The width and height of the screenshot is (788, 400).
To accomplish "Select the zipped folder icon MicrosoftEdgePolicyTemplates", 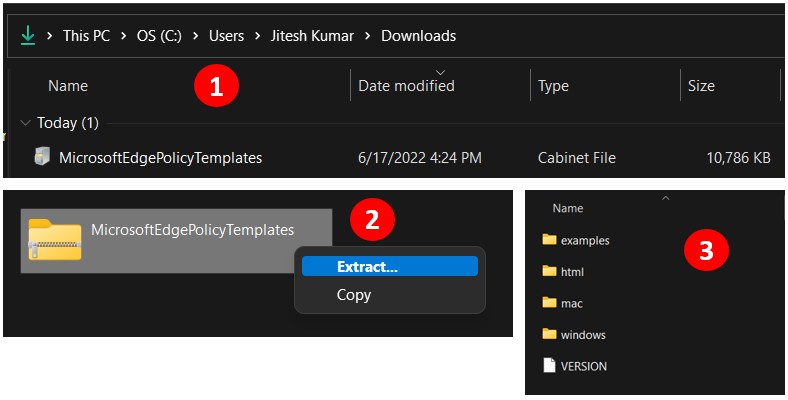I will tap(55, 239).
